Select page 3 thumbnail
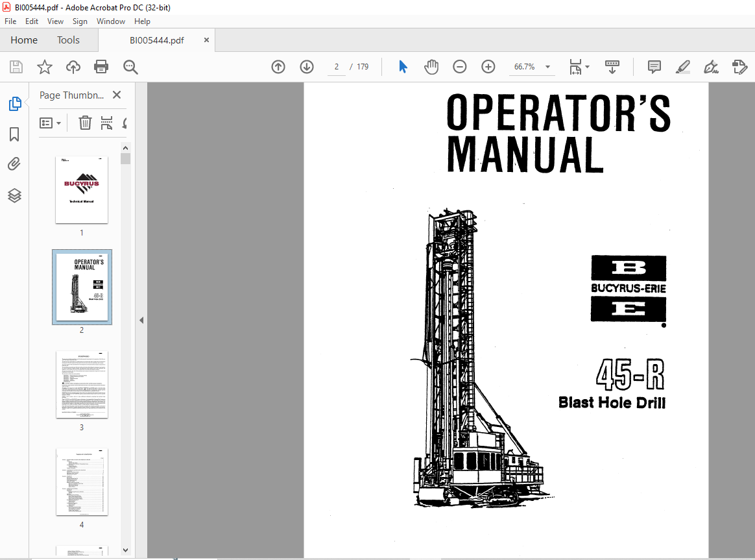This screenshot has width=755, height=560. coord(82,384)
